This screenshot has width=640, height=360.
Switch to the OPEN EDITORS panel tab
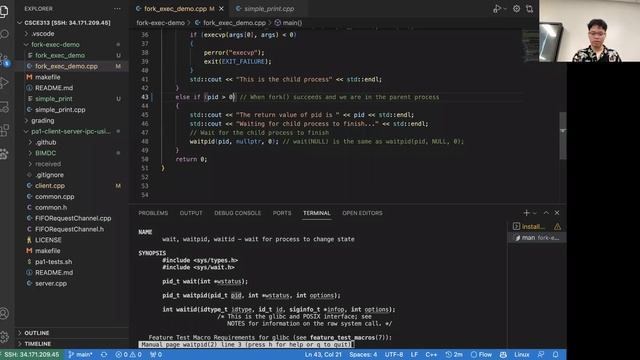point(362,213)
